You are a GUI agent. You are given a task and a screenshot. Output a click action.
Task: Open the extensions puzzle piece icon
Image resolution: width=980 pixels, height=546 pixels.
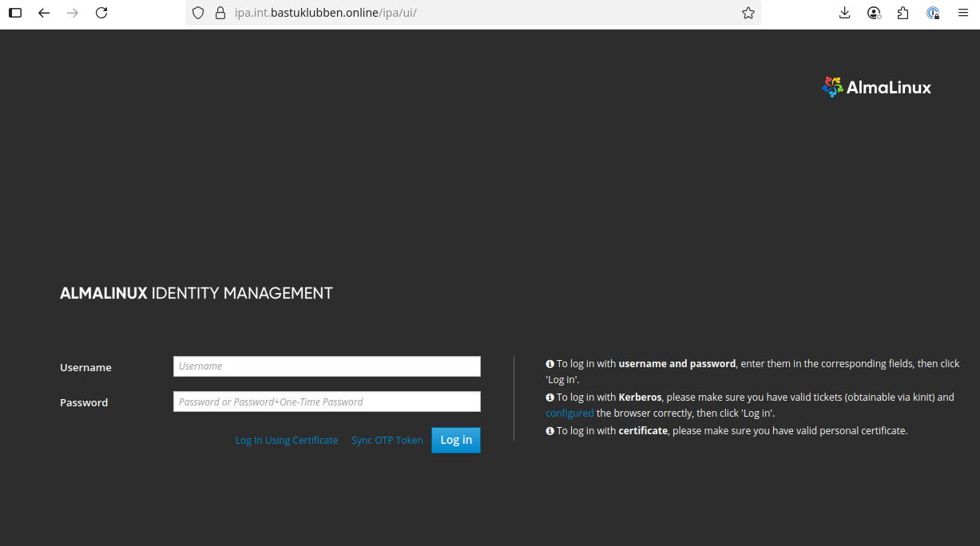click(x=903, y=13)
